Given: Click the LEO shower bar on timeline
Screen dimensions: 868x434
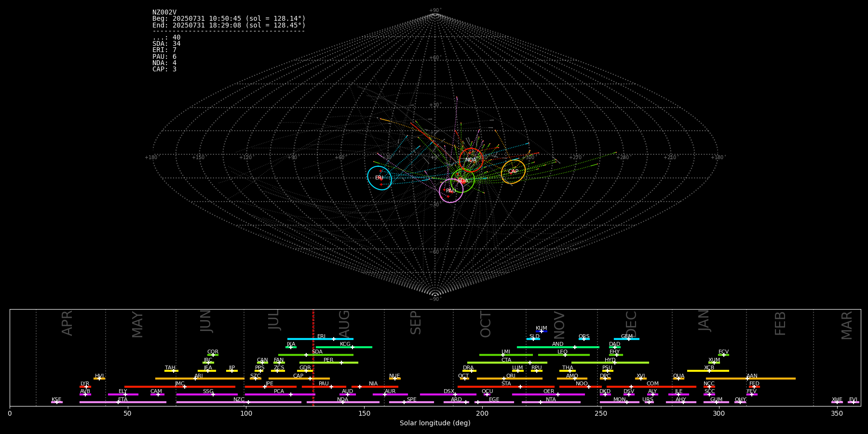Looking at the screenshot, I should (x=564, y=355).
